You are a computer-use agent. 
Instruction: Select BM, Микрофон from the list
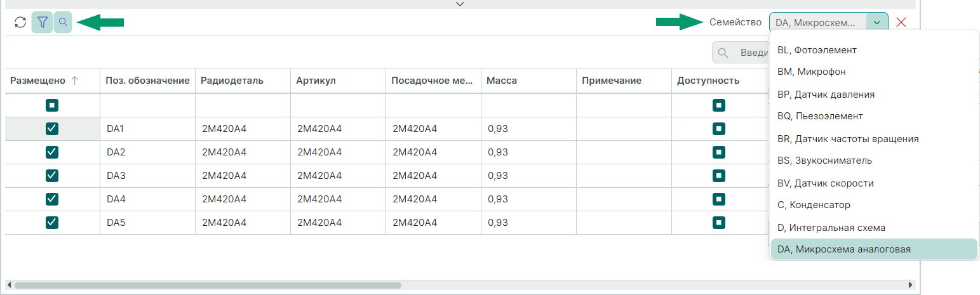(874, 72)
